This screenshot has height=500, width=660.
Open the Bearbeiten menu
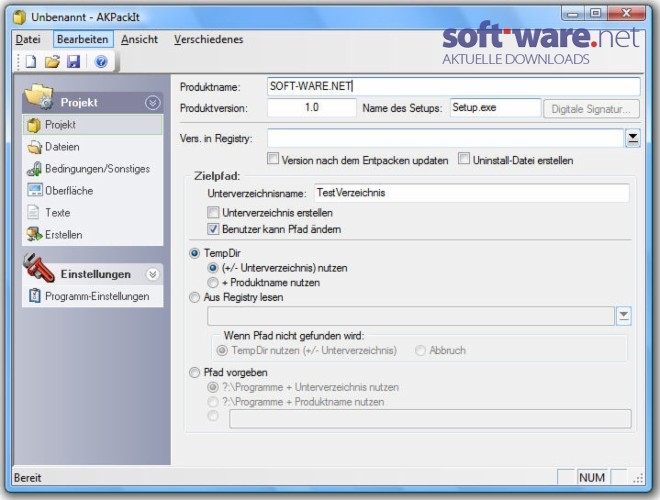click(x=83, y=40)
